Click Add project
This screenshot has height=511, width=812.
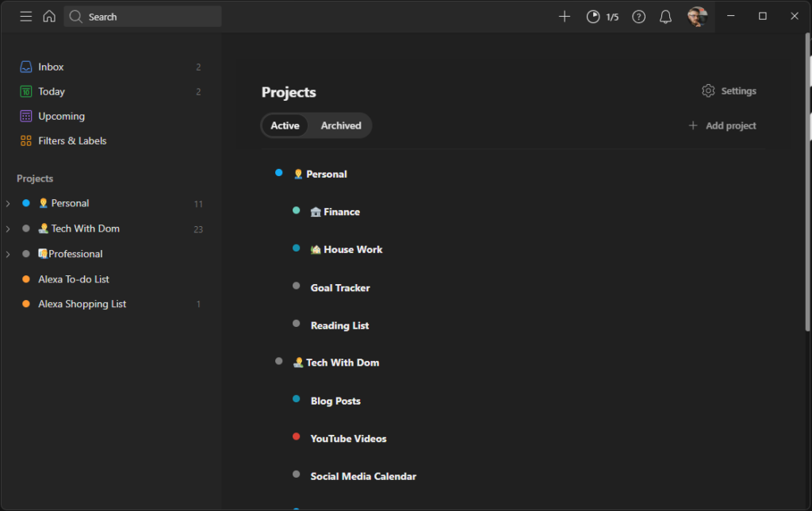click(x=722, y=125)
